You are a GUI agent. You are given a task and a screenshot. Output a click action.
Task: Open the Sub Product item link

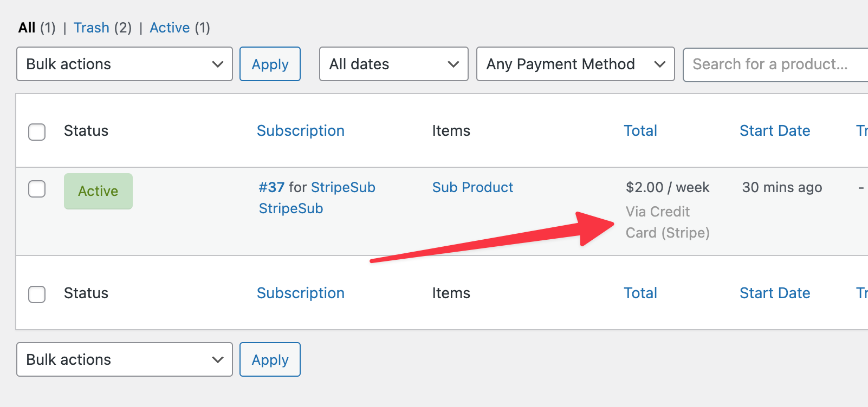(x=472, y=187)
